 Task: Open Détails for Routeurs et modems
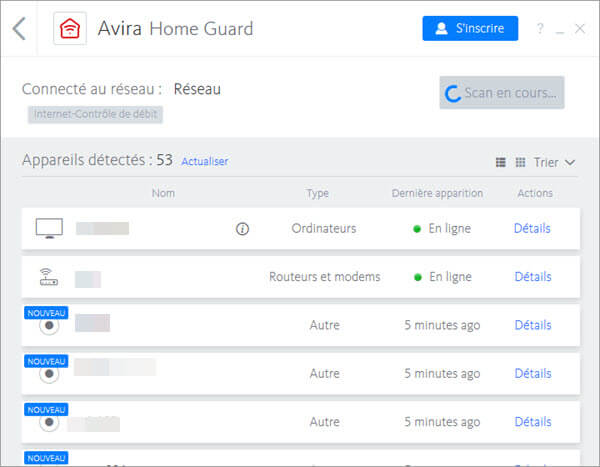533,277
